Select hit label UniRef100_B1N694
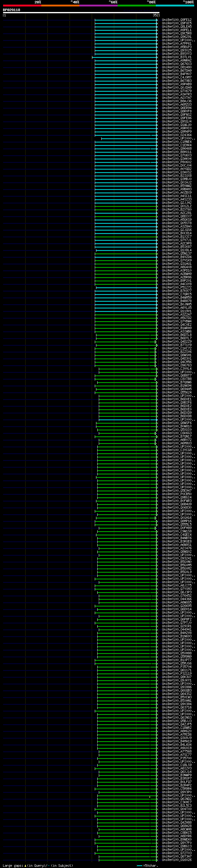The image size is (197, 868). coord(177,386)
